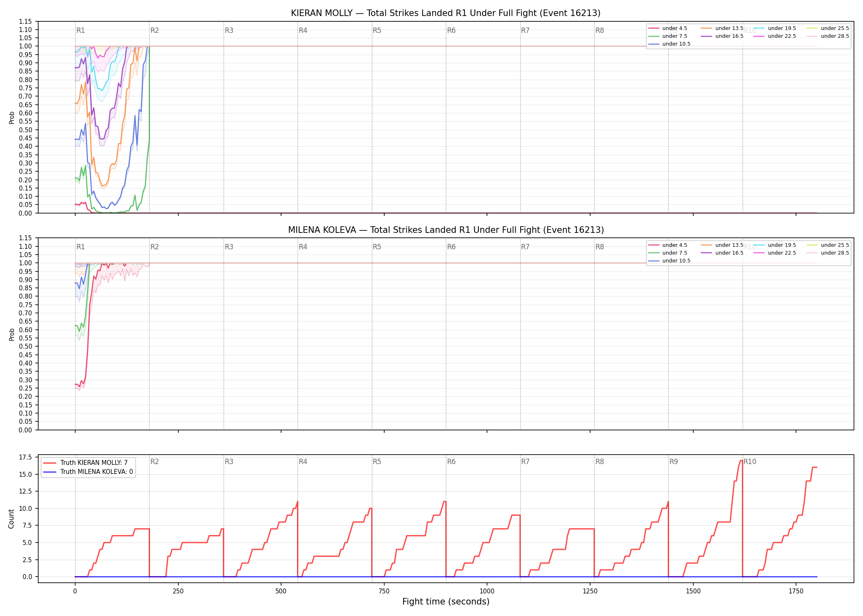Click x-axis tick label 1750

796,591
